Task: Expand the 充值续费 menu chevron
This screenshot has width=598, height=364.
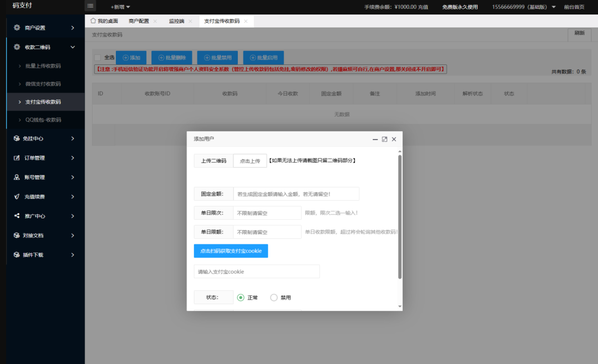Action: tap(72, 196)
